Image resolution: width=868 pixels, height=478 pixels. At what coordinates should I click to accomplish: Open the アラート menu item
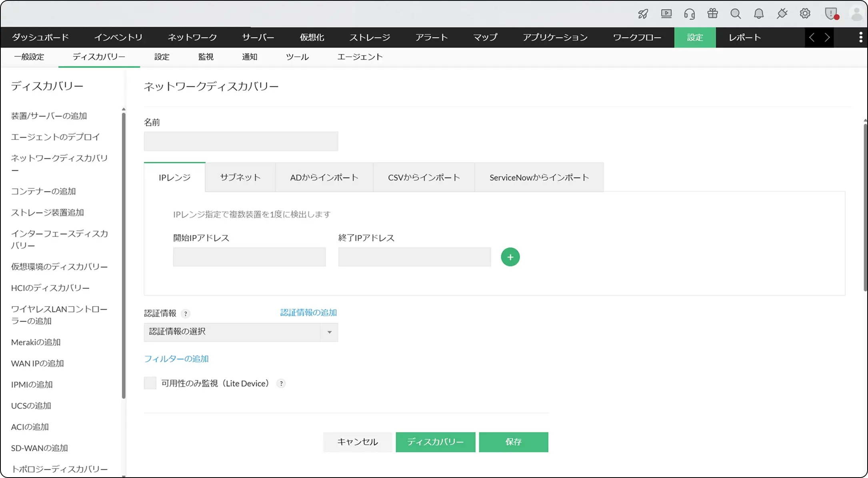click(x=431, y=38)
